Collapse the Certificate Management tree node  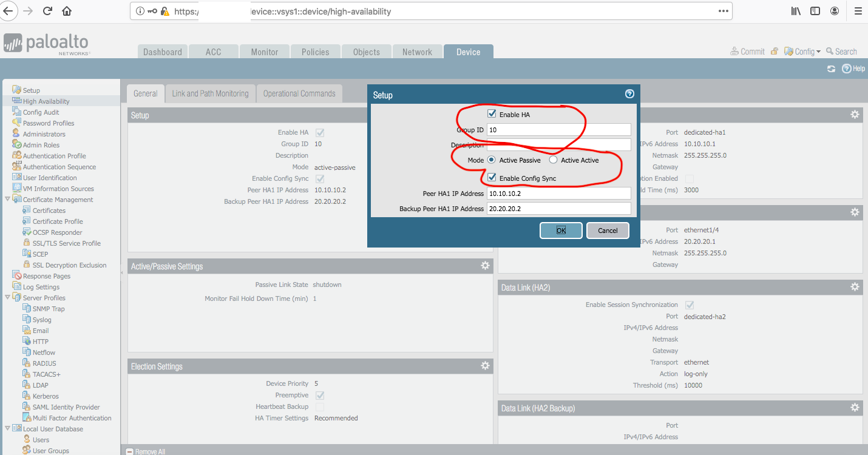pos(7,200)
